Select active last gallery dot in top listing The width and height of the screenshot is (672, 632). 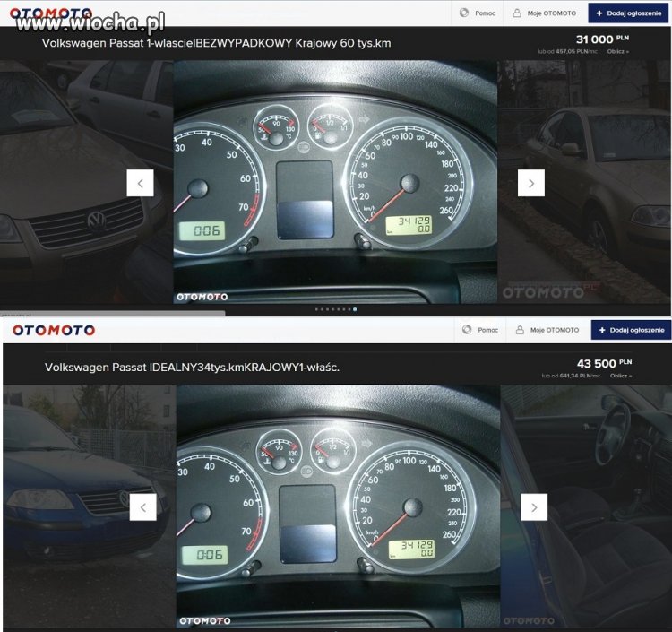(355, 309)
